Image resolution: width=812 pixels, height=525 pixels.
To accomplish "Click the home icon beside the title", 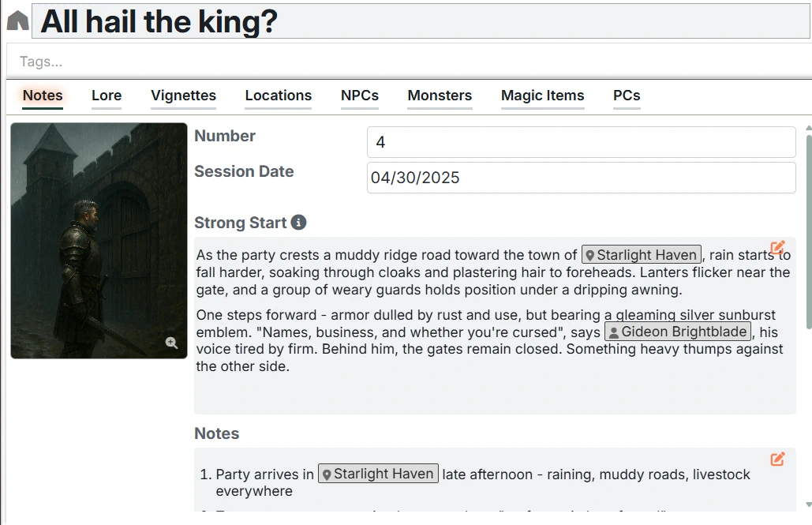I will [x=17, y=21].
